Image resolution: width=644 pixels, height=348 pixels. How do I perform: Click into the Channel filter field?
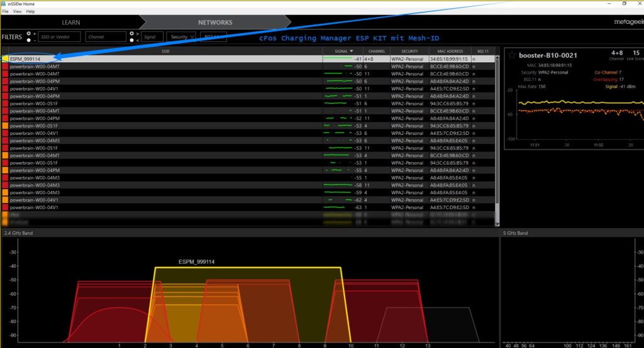pos(106,37)
